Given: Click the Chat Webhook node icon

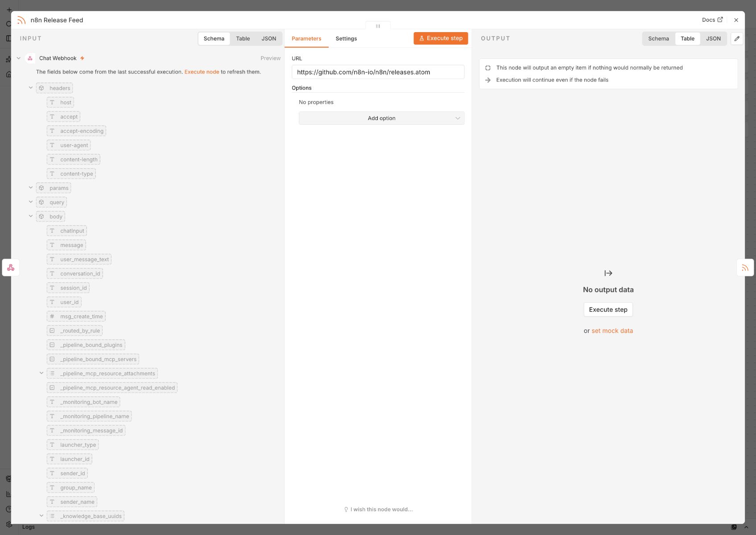Looking at the screenshot, I should click(x=30, y=58).
